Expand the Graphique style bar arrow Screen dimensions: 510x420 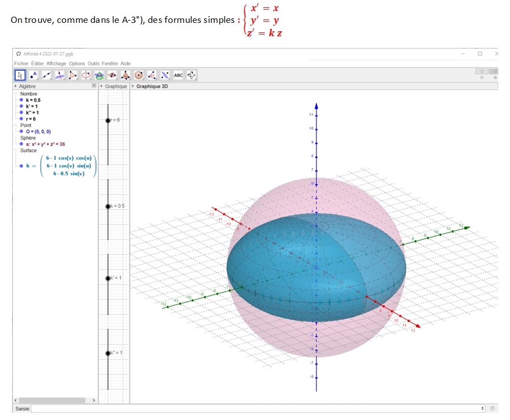(x=101, y=86)
